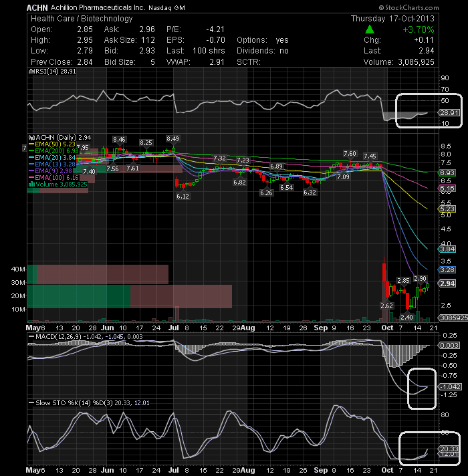This screenshot has width=468, height=476.
Task: Click the green up-triangle change indicator
Action: [x=369, y=29]
